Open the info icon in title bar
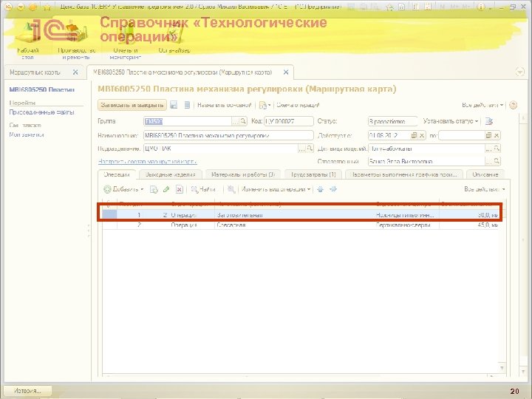Image resolution: width=532 pixels, height=399 pixels. pos(480,7)
